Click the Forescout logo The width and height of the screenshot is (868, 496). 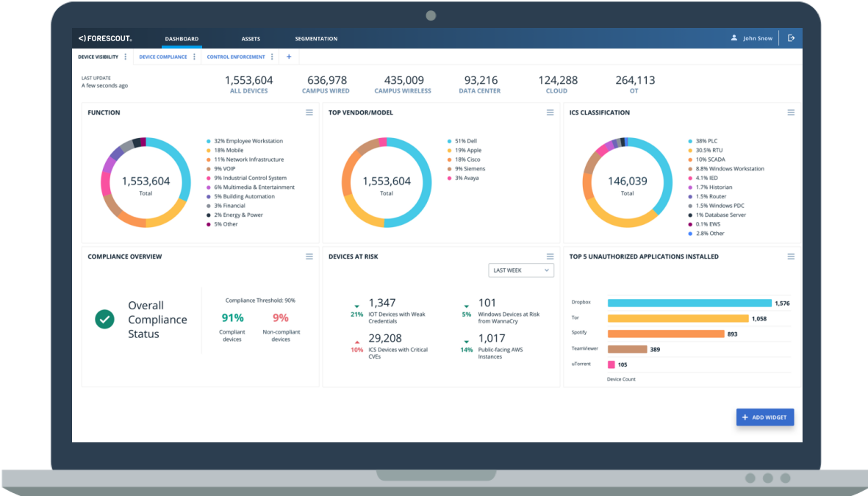pos(104,38)
